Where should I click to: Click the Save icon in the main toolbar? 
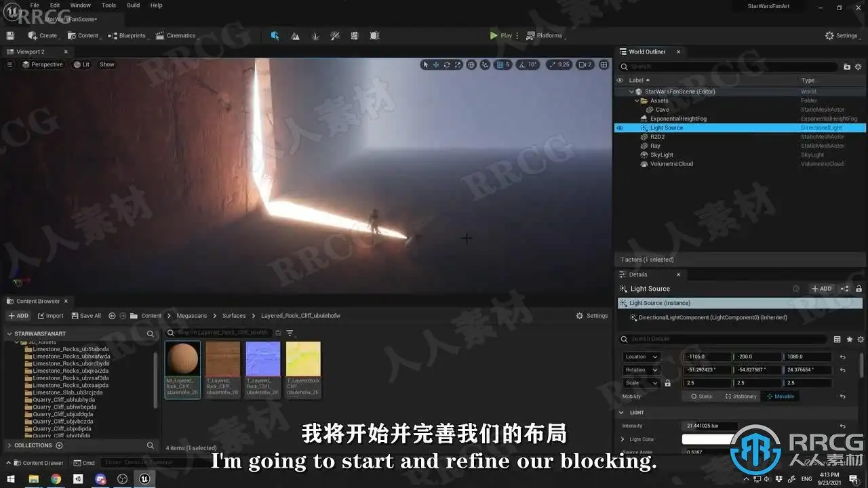tap(10, 35)
